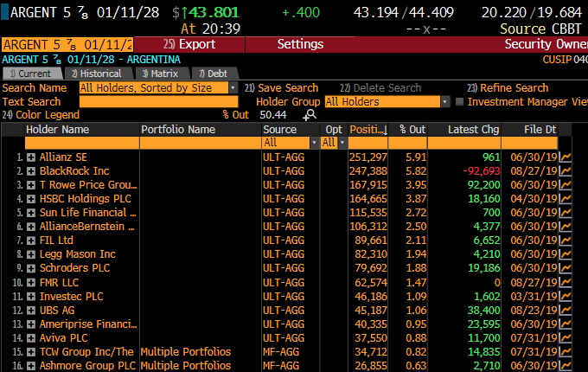Open chart icon for AllianceBernstein row

point(566,227)
